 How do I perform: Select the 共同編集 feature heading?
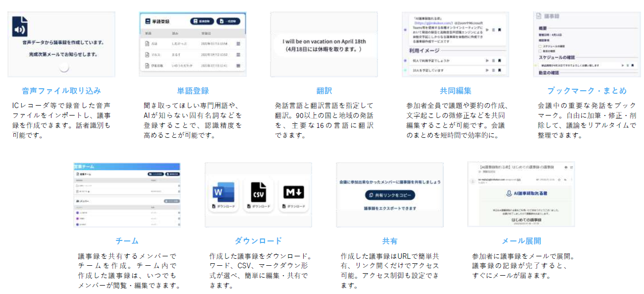pos(455,91)
